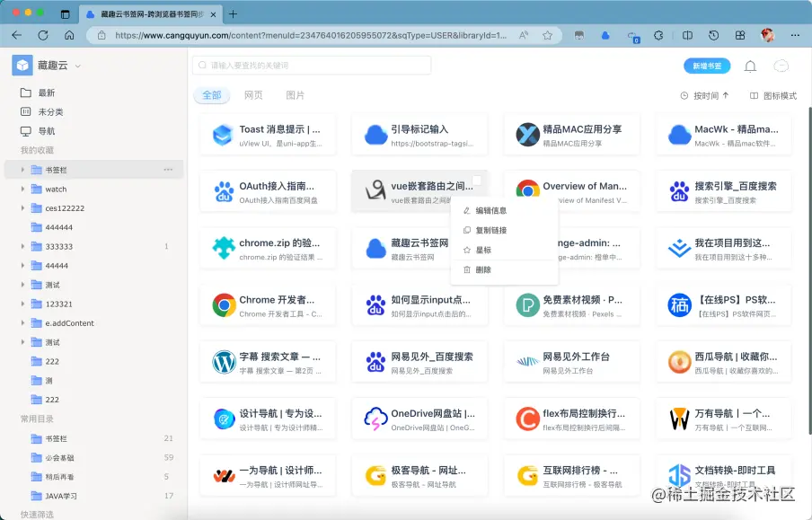This screenshot has height=520, width=812.
Task: Open the OneDrive网盘站 bookmark card
Action: click(419, 419)
